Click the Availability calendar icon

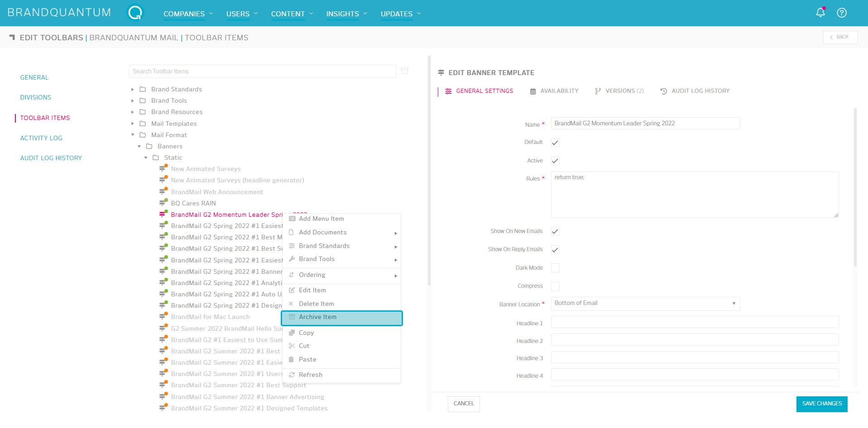point(533,91)
